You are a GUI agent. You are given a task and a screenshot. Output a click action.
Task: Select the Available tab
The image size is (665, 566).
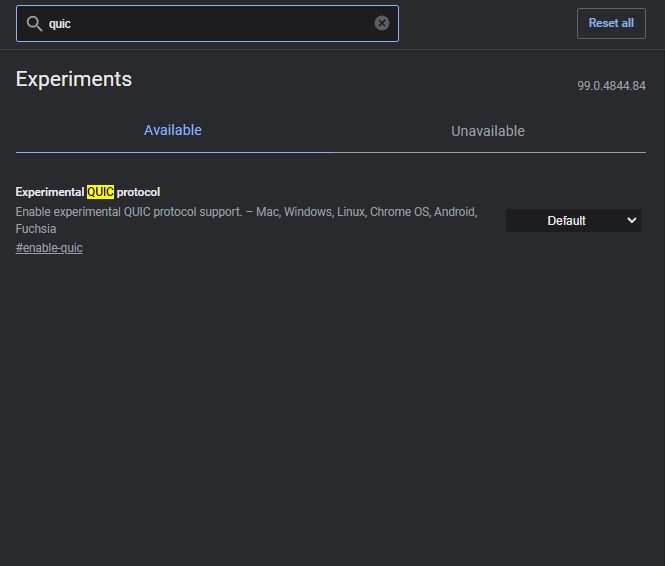[x=173, y=130]
